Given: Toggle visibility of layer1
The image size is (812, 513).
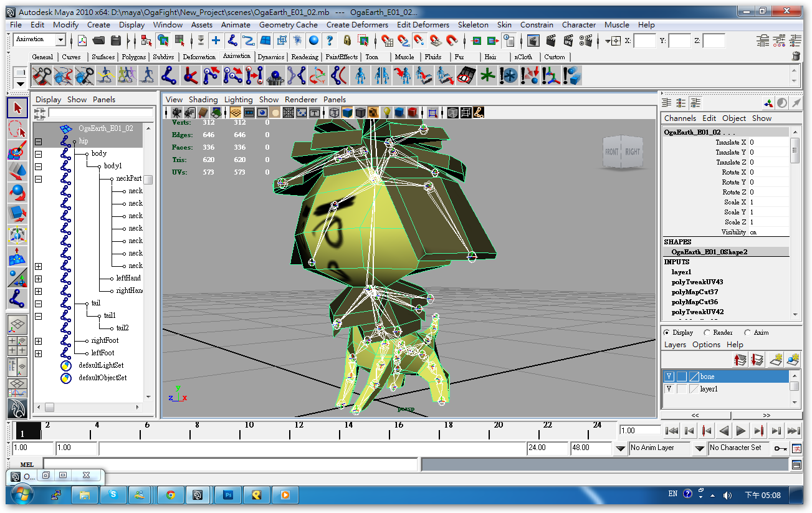Looking at the screenshot, I should [x=668, y=388].
